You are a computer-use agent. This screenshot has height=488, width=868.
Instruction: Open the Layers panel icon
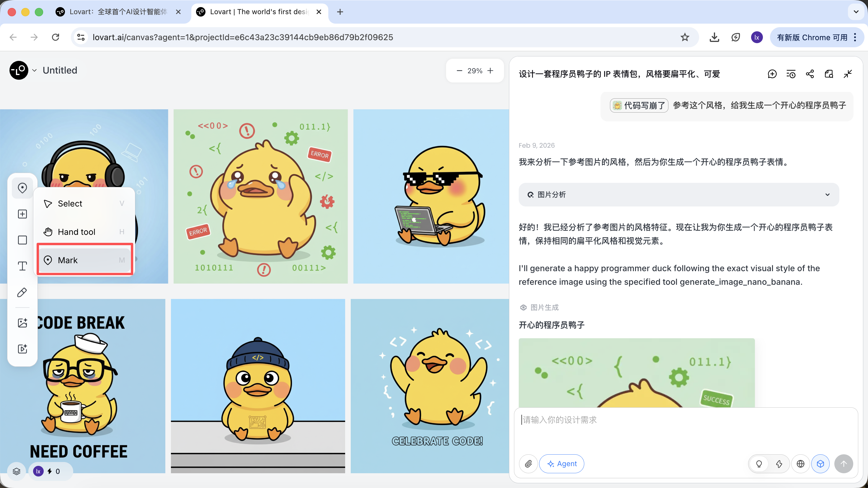click(x=17, y=471)
